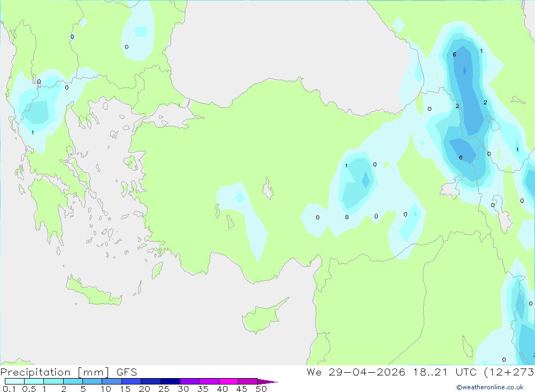Click the '15' legend scale label
Viewport: 535px width, 392px height.
coord(125,389)
